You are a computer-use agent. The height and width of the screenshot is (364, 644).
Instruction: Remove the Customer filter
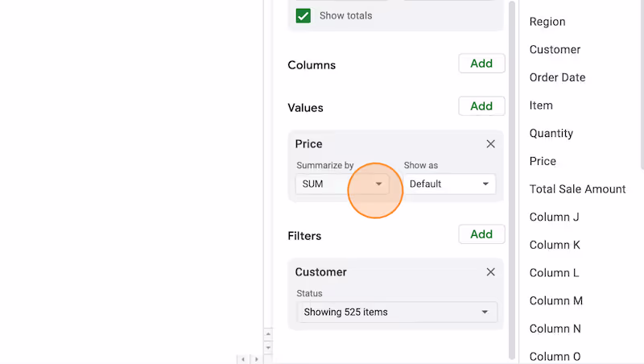(490, 272)
